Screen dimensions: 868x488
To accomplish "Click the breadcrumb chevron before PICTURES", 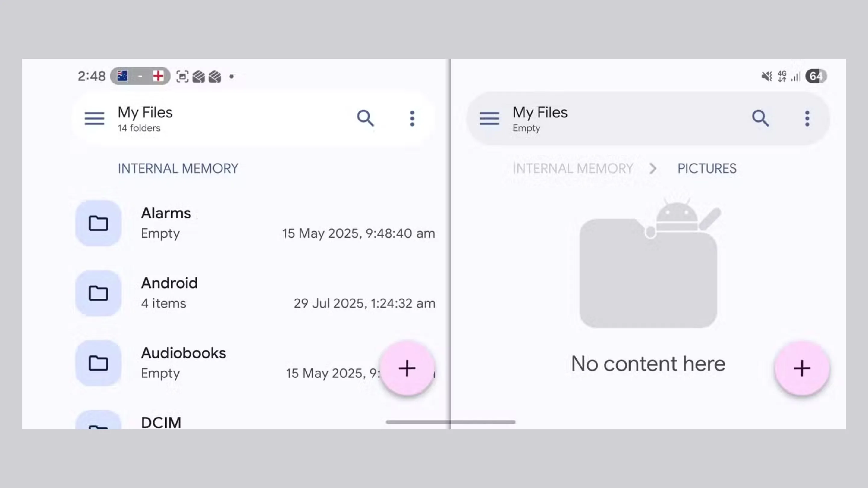I will click(x=653, y=168).
